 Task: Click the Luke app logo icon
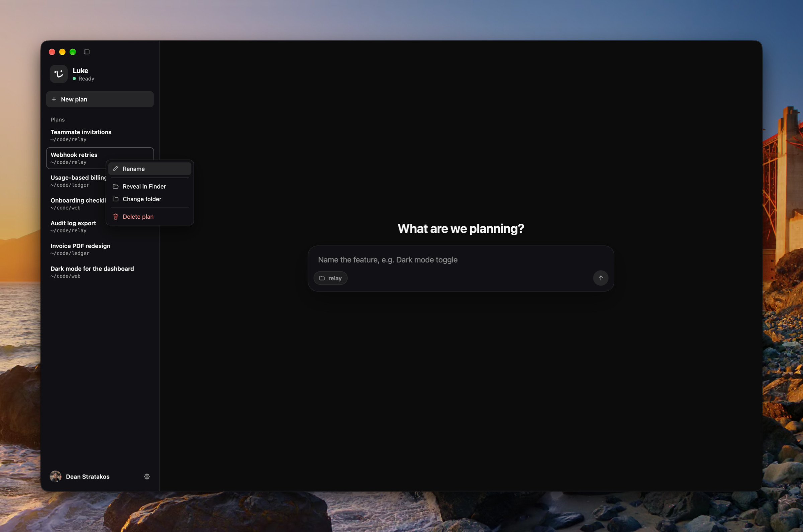point(59,74)
